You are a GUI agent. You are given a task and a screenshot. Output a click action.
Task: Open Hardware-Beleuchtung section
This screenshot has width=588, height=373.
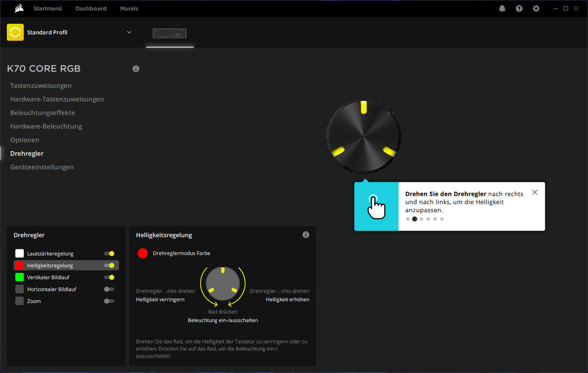46,126
